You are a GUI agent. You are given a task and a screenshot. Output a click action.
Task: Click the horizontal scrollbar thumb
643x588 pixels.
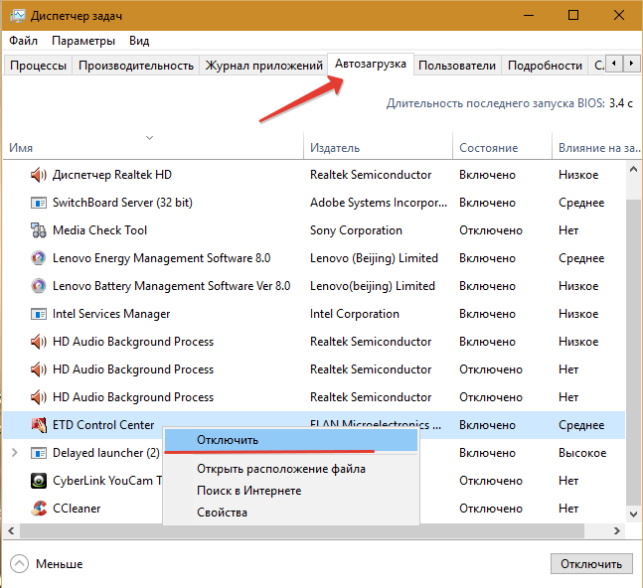(x=302, y=531)
